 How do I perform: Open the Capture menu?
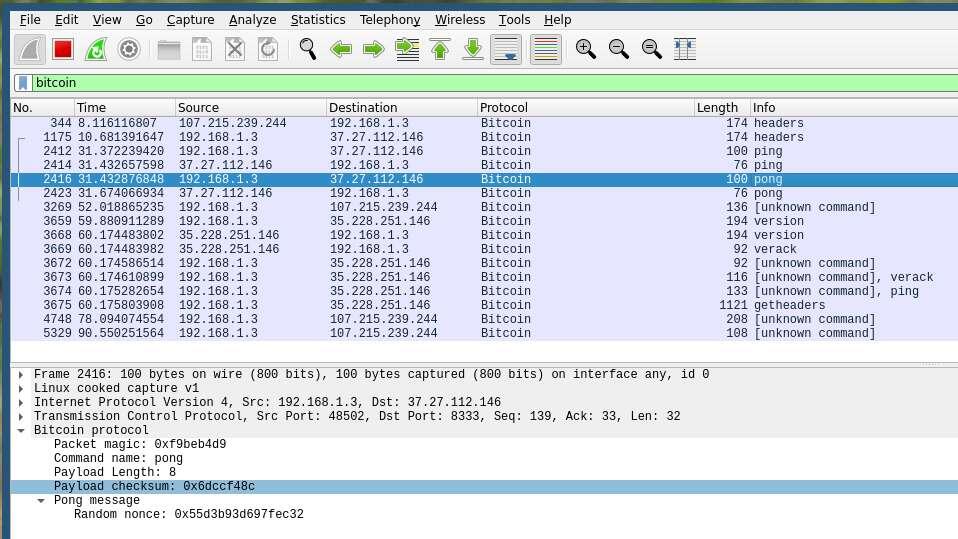coord(191,20)
